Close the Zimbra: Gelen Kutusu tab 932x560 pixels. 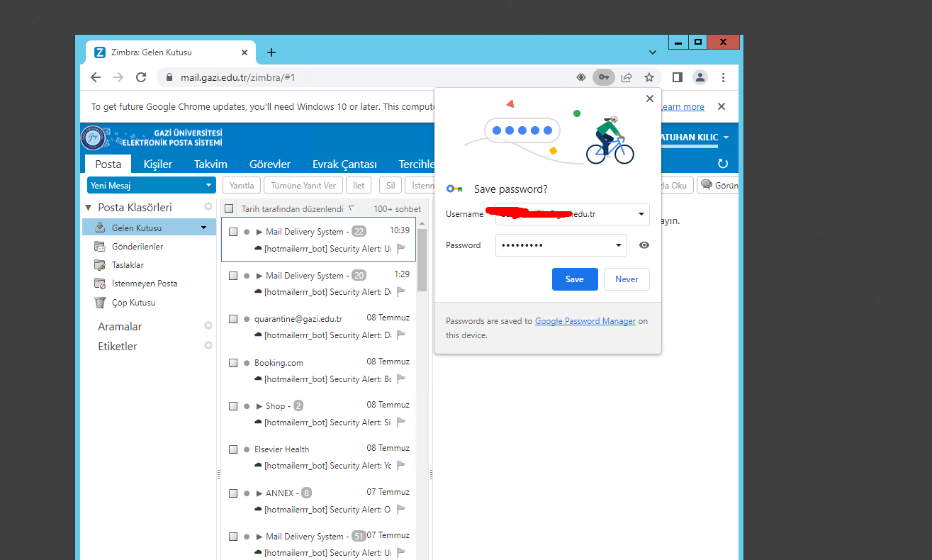click(x=245, y=52)
